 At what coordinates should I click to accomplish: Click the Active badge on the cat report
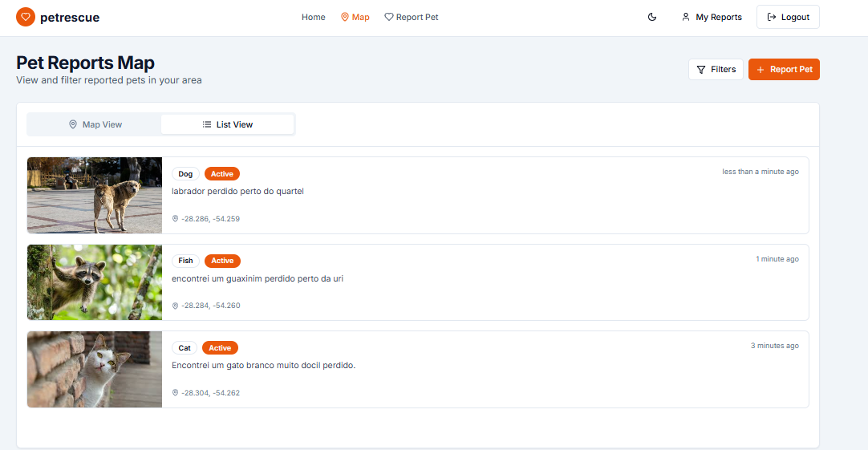tap(220, 348)
